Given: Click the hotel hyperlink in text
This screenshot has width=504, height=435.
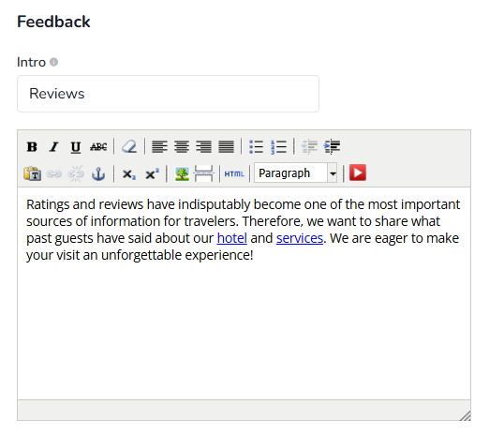Looking at the screenshot, I should pyautogui.click(x=231, y=238).
